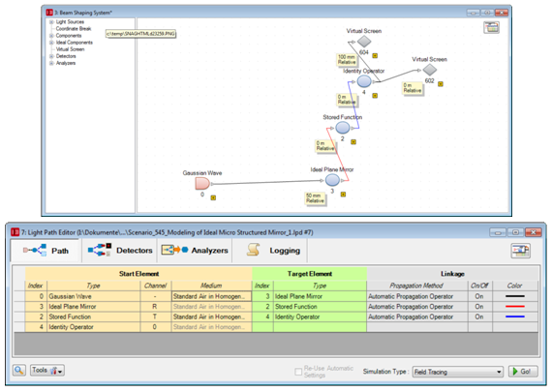This screenshot has width=552, height=392.
Task: Toggle On/Off for Stored Function linkage row
Action: (x=479, y=317)
